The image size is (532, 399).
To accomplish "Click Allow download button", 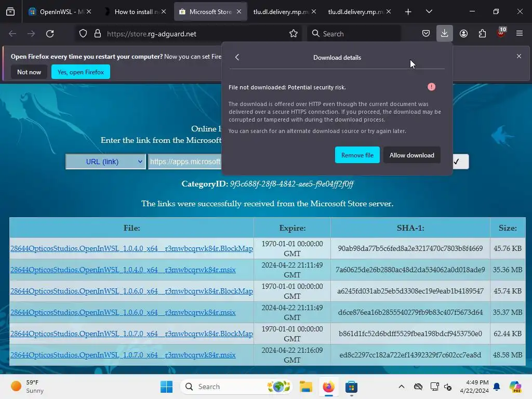I will tap(412, 155).
